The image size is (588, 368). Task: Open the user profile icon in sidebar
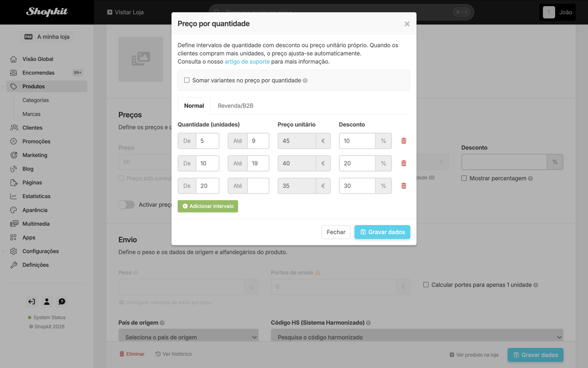47,302
